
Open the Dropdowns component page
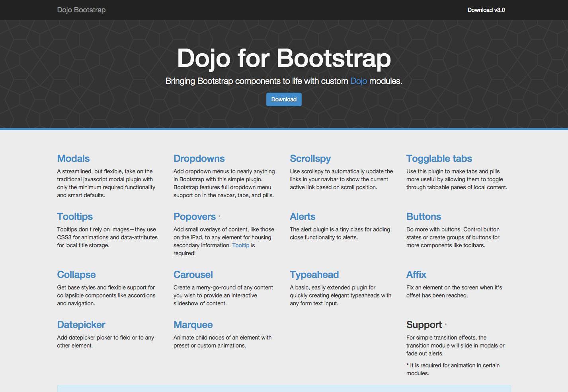[x=199, y=158]
